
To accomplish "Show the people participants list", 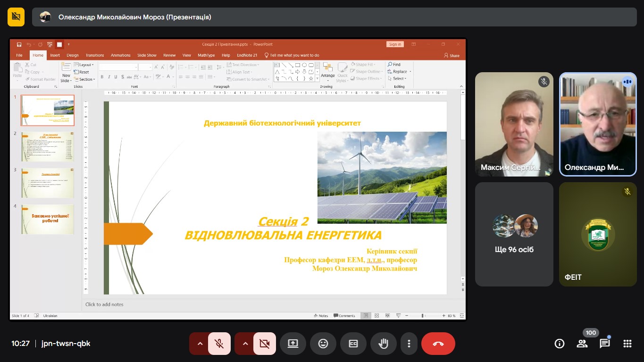I will (582, 344).
